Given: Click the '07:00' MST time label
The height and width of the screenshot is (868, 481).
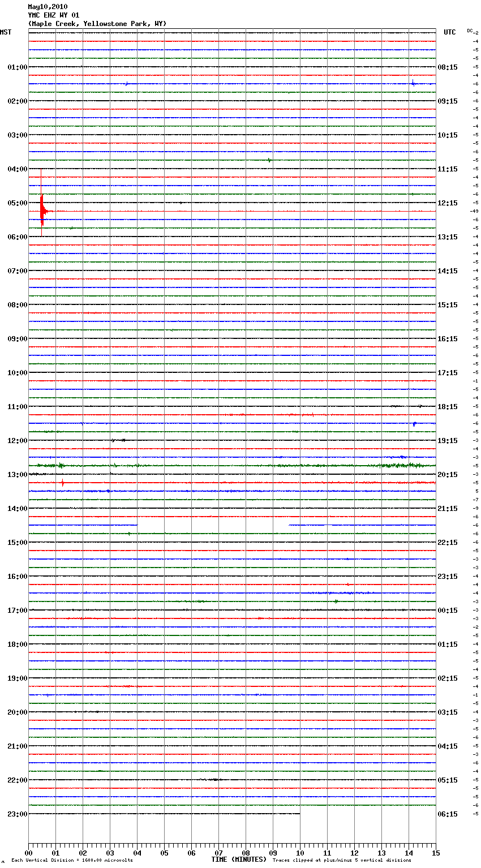Looking at the screenshot, I should coord(18,271).
